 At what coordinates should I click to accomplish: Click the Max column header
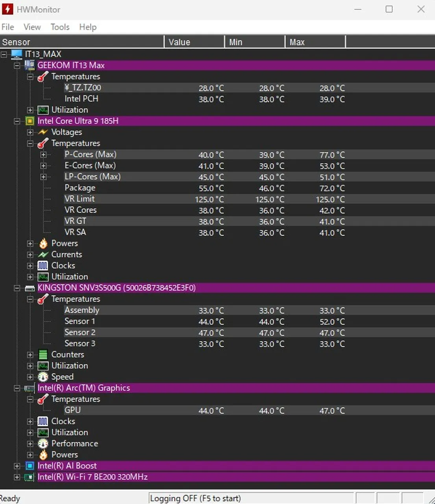[x=315, y=42]
